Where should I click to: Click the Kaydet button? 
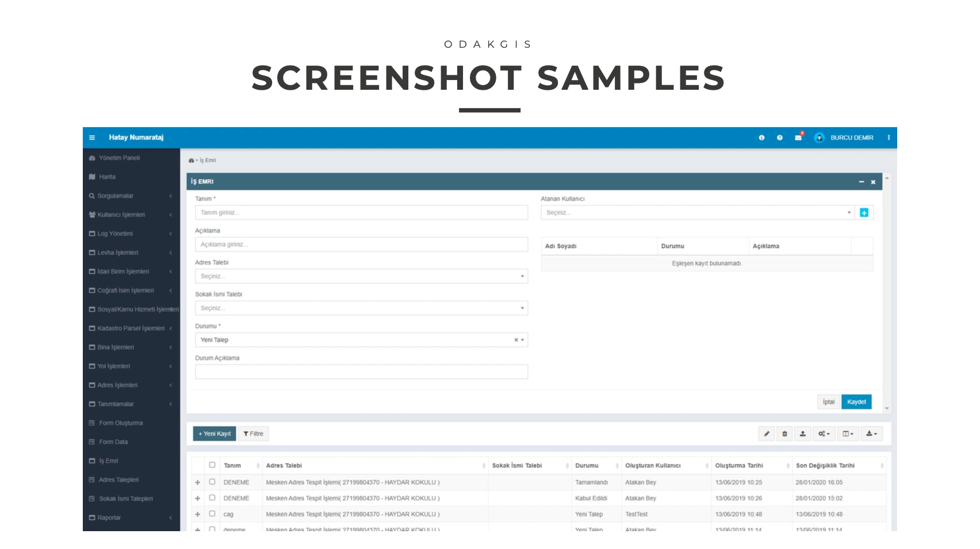pyautogui.click(x=856, y=402)
